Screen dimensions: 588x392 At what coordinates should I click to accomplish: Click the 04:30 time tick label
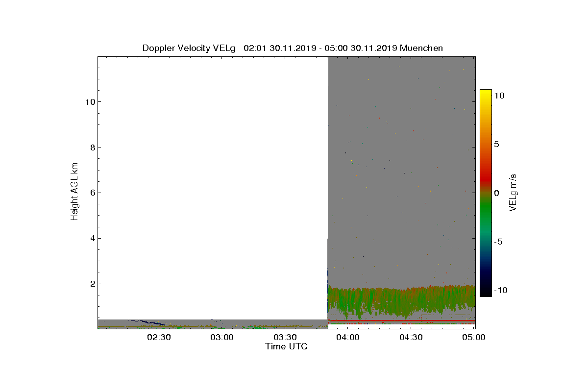click(x=411, y=337)
